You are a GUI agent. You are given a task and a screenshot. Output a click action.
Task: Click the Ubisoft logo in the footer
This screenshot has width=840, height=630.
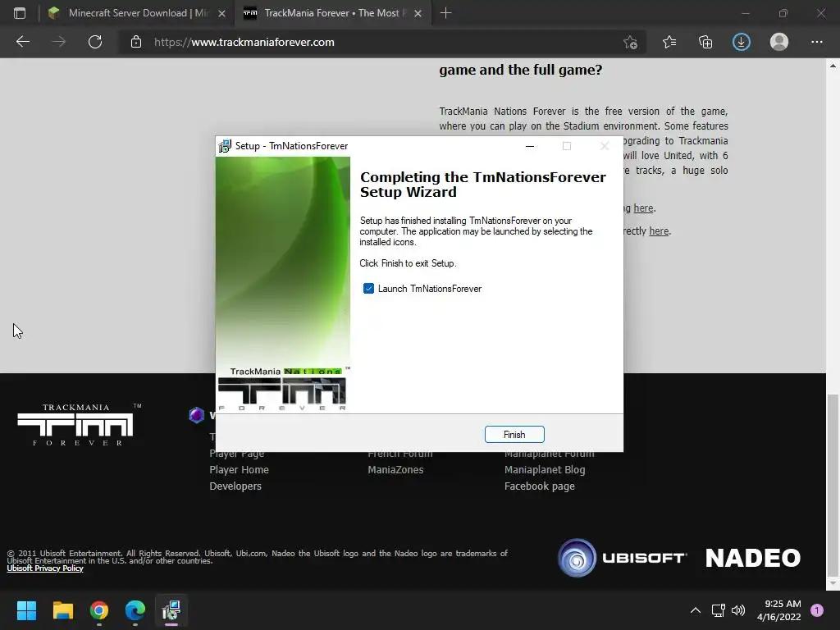click(x=622, y=558)
